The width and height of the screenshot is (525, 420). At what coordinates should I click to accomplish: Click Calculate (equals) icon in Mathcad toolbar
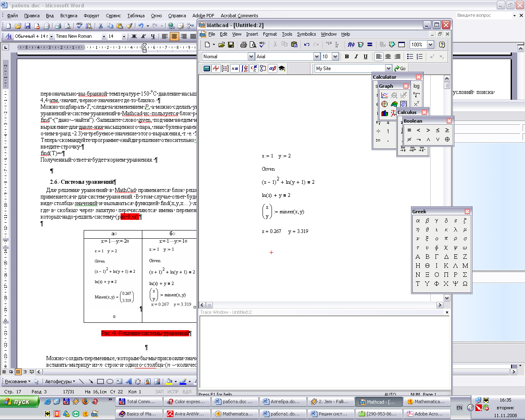(370, 44)
